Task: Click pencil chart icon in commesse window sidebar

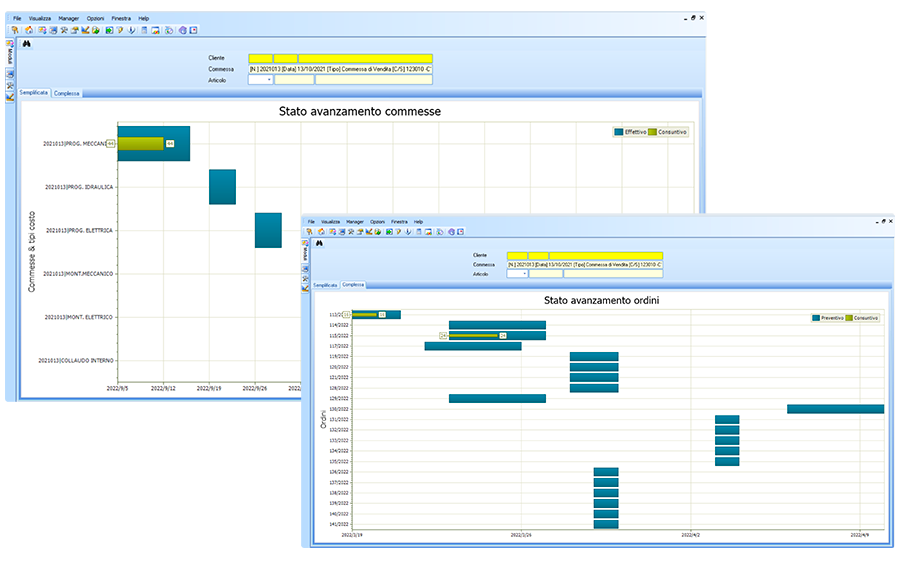Action: [10, 97]
